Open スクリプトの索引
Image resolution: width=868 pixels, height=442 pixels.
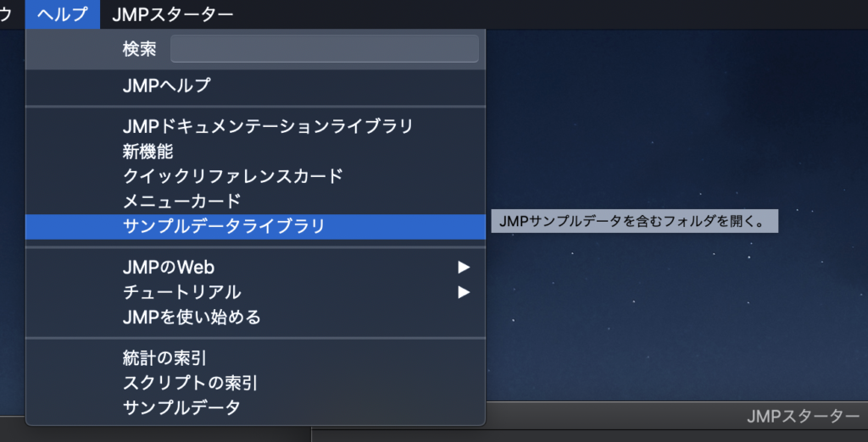pyautogui.click(x=255, y=383)
